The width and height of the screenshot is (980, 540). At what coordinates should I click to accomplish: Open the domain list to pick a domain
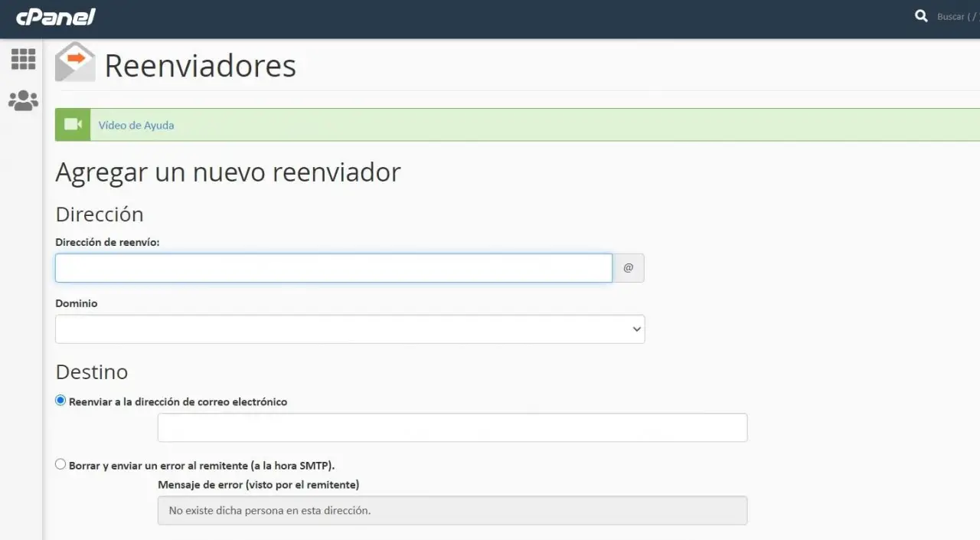point(349,329)
